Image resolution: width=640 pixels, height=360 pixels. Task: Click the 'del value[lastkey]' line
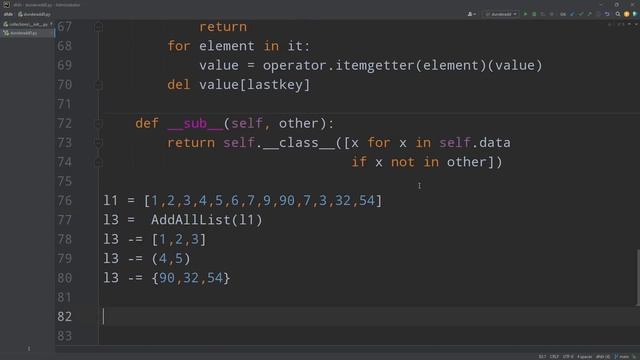[x=239, y=85]
